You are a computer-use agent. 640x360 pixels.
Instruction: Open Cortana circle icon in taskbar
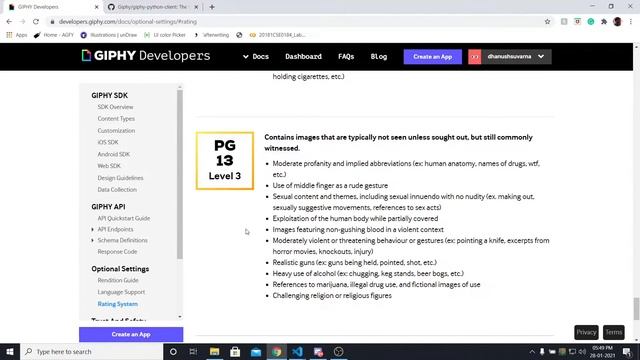click(x=173, y=351)
